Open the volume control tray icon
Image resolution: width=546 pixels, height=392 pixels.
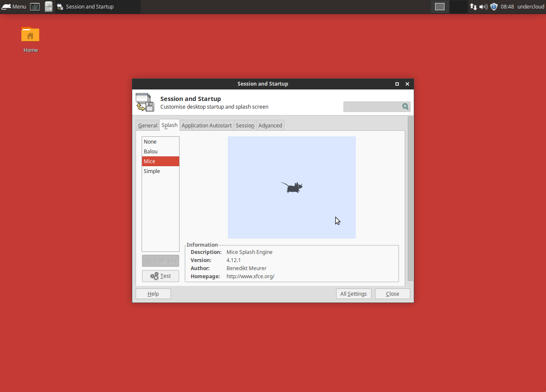[x=483, y=6]
